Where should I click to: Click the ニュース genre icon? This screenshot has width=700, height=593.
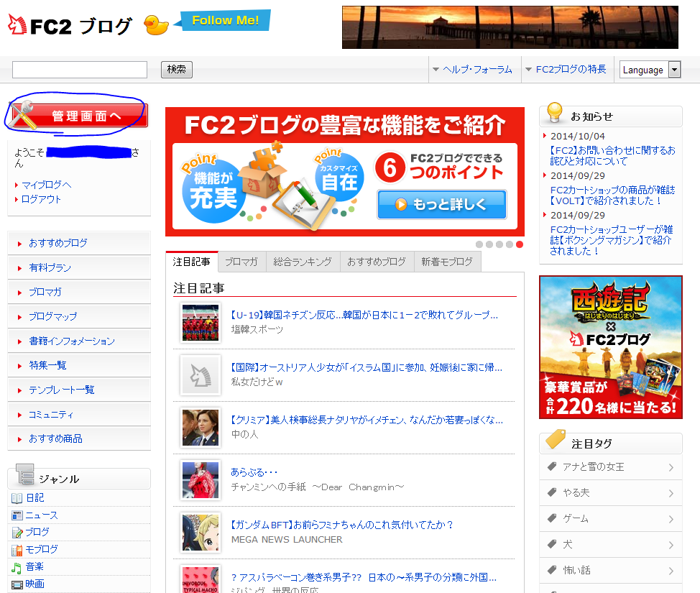pyautogui.click(x=17, y=515)
